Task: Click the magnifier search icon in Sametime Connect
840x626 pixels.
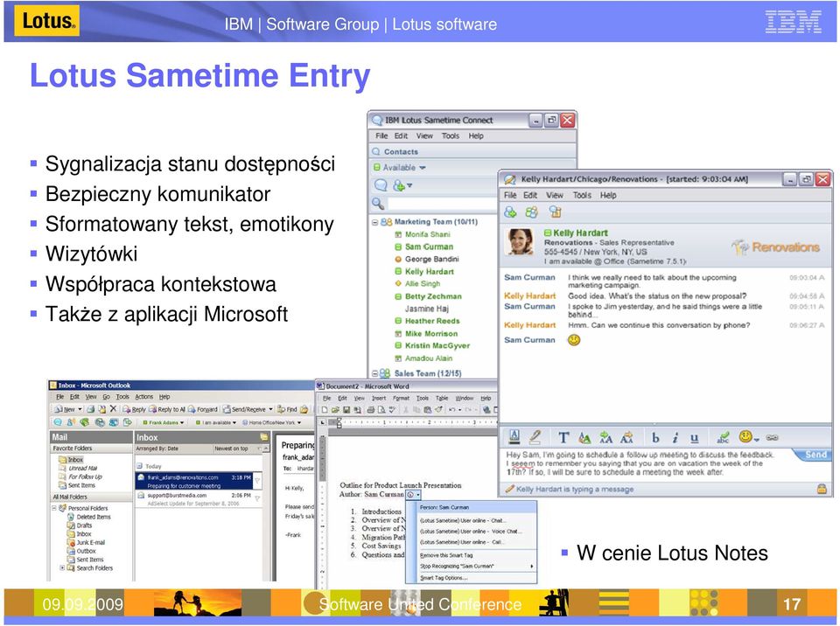Action: [378, 204]
